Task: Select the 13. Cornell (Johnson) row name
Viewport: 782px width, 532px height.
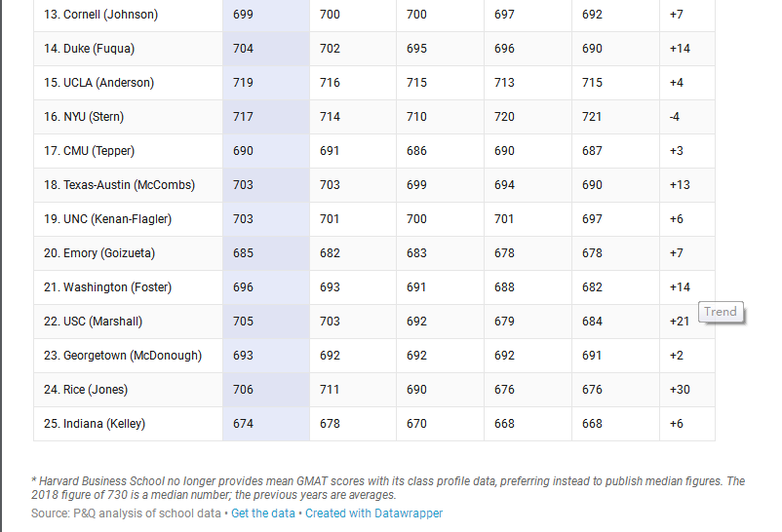Action: 100,15
